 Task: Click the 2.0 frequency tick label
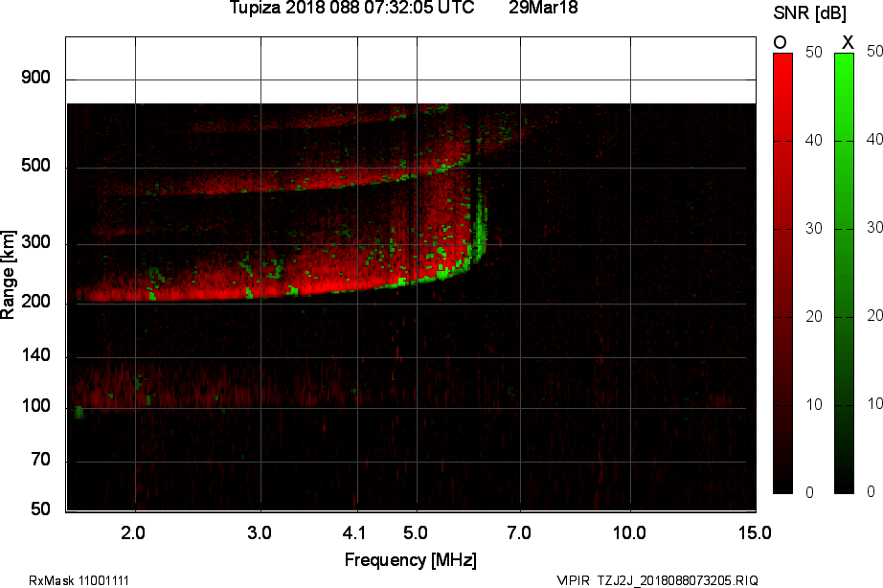[x=133, y=532]
